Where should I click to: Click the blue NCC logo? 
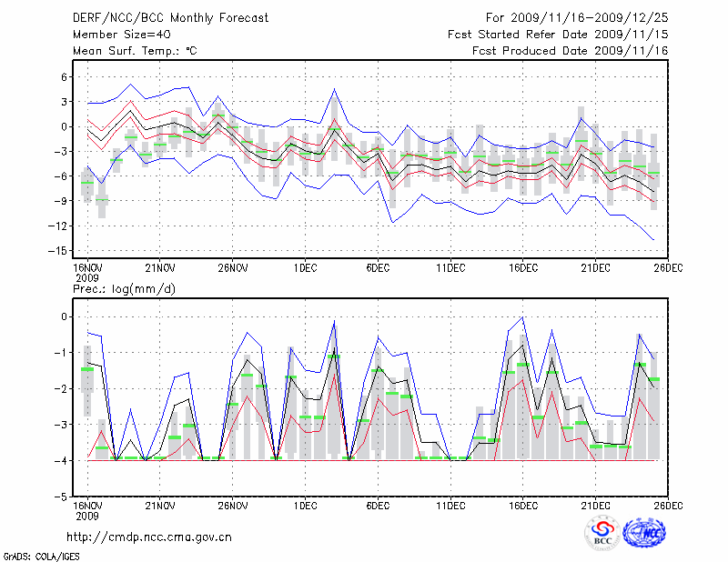(x=644, y=533)
